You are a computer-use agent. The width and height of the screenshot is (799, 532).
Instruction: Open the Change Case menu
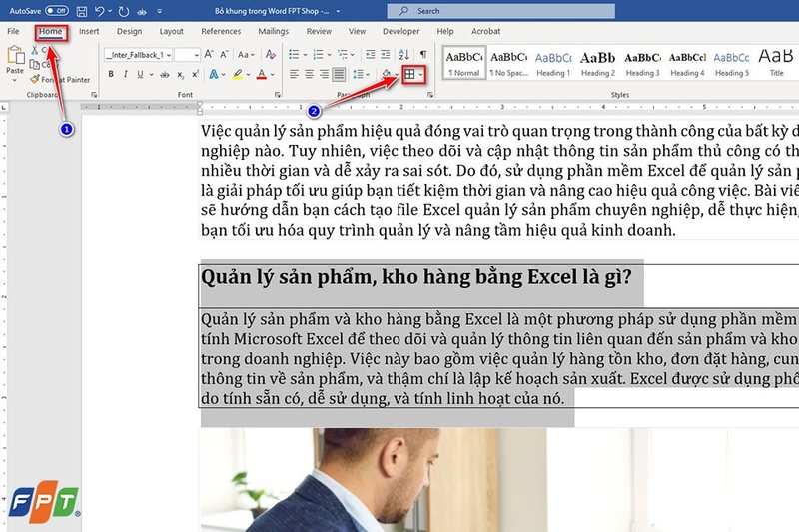coord(246,55)
